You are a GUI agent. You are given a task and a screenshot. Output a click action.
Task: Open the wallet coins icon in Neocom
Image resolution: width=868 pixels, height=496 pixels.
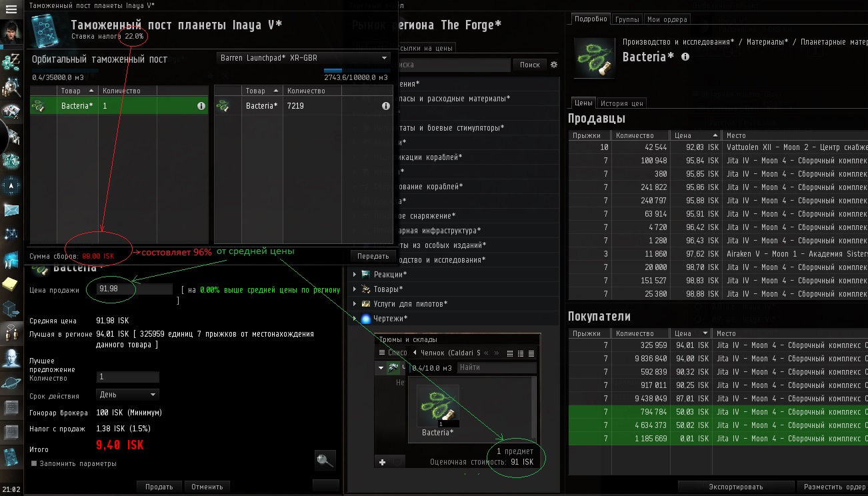click(11, 62)
